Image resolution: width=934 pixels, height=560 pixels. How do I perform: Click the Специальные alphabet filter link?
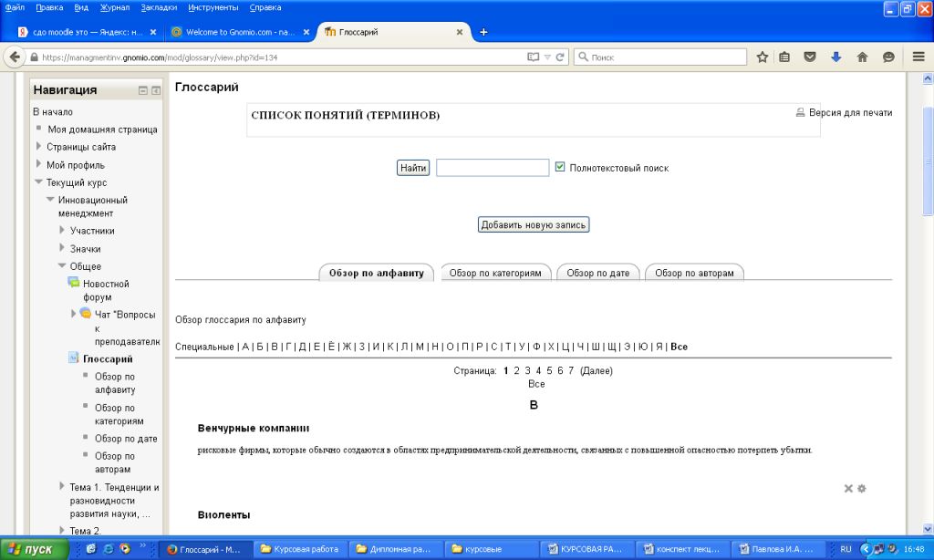204,347
